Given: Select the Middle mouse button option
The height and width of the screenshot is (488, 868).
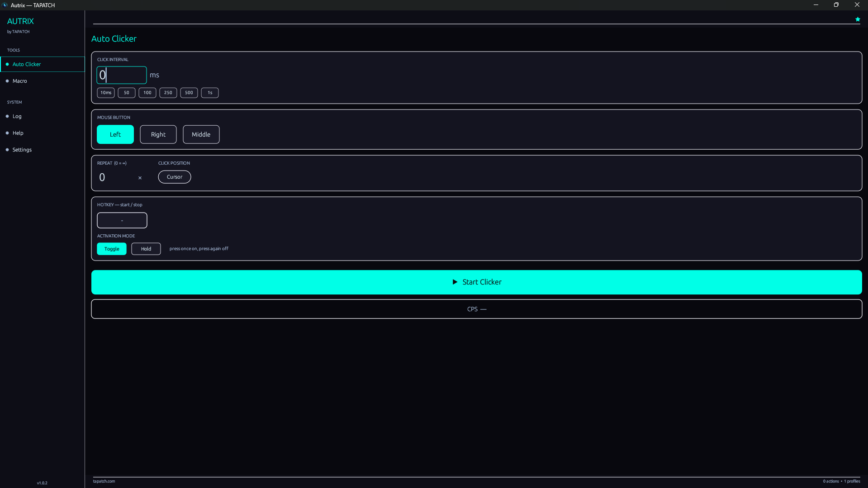Looking at the screenshot, I should (201, 134).
